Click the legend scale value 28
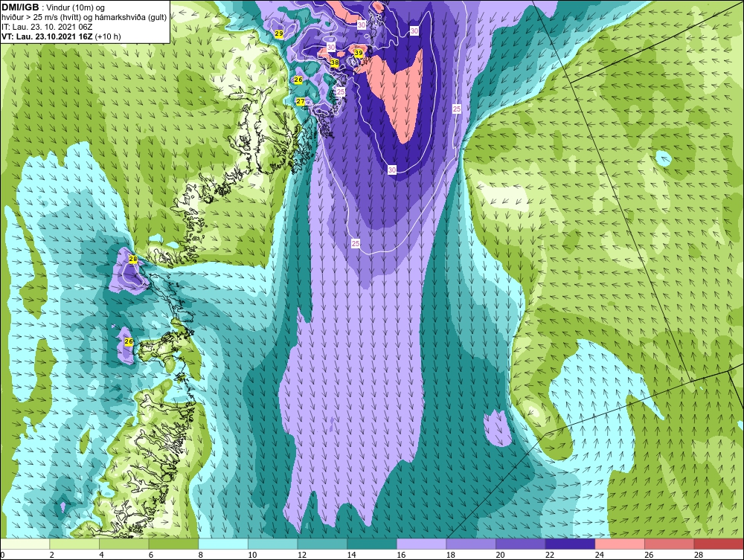 (x=699, y=555)
